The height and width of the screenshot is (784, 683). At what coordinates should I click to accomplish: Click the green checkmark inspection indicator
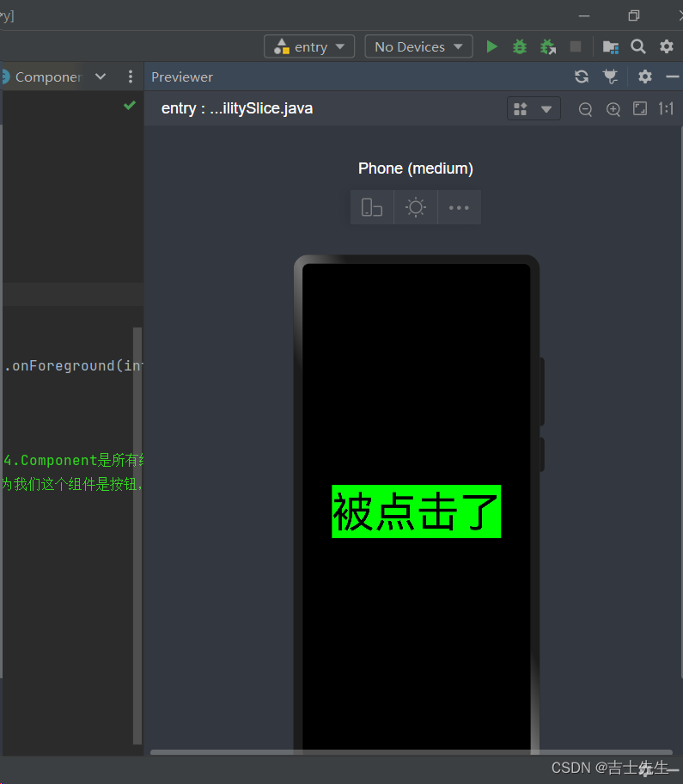click(130, 105)
